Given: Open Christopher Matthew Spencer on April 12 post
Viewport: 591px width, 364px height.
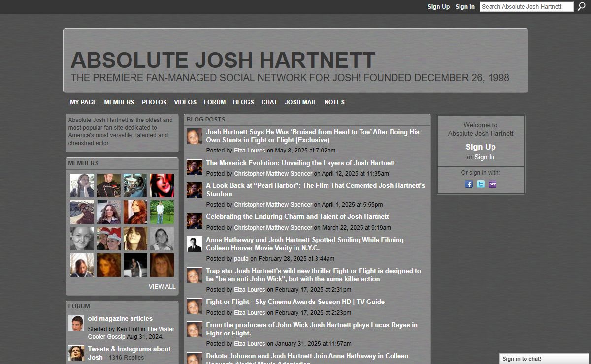Looking at the screenshot, I should point(273,174).
